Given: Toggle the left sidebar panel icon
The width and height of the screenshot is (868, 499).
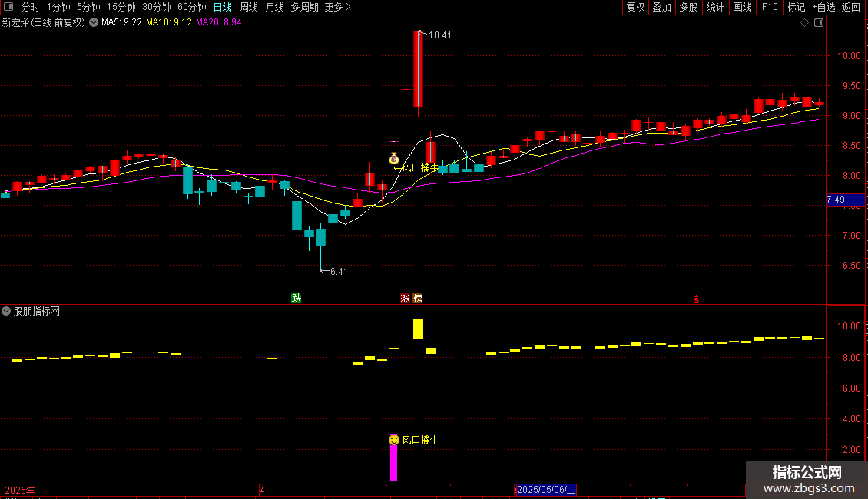Looking at the screenshot, I should click(x=8, y=7).
